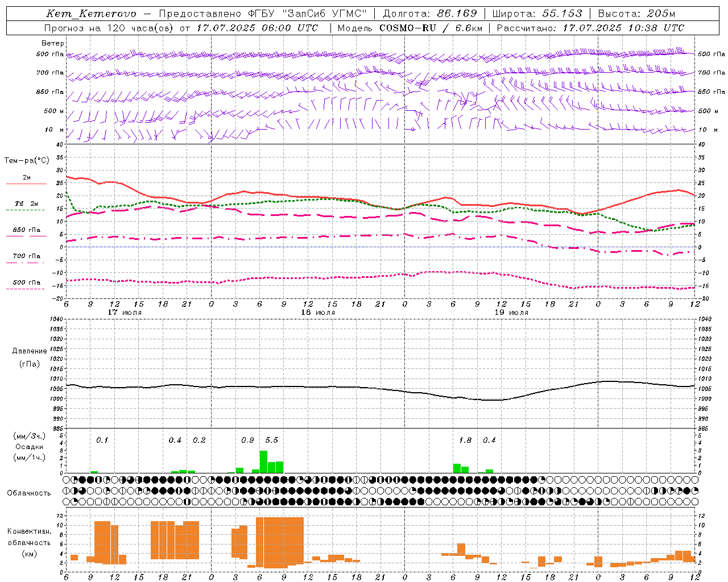Click the 'Рассчитано: 17.07.2025 10:38 UTC' timestamp
Image resolution: width=728 pixels, height=582 pixels.
pyautogui.click(x=590, y=28)
